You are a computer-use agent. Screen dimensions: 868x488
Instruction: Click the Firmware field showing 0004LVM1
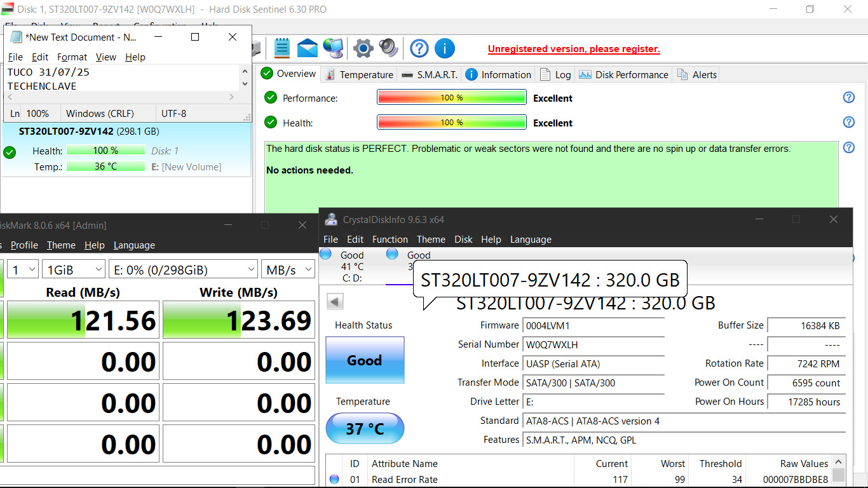[593, 325]
